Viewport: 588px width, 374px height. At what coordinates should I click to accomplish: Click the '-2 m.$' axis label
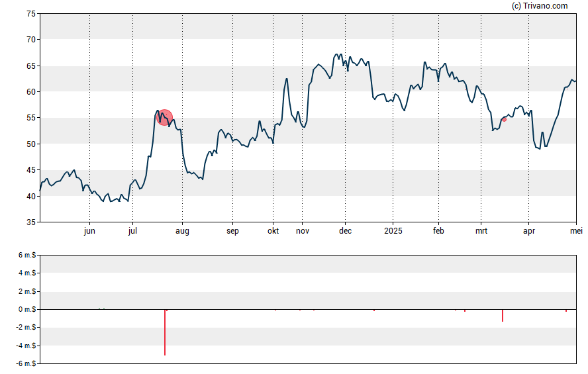[x=26, y=327]
